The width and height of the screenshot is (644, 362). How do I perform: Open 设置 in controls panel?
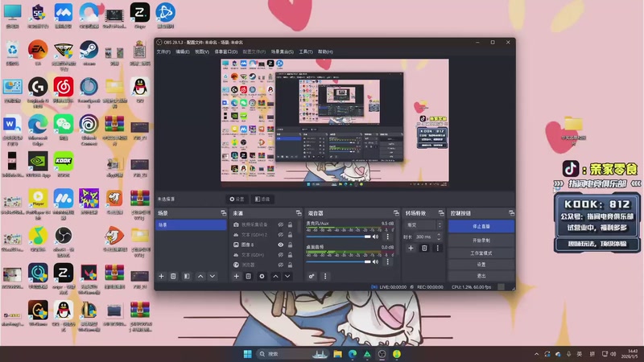[481, 265]
